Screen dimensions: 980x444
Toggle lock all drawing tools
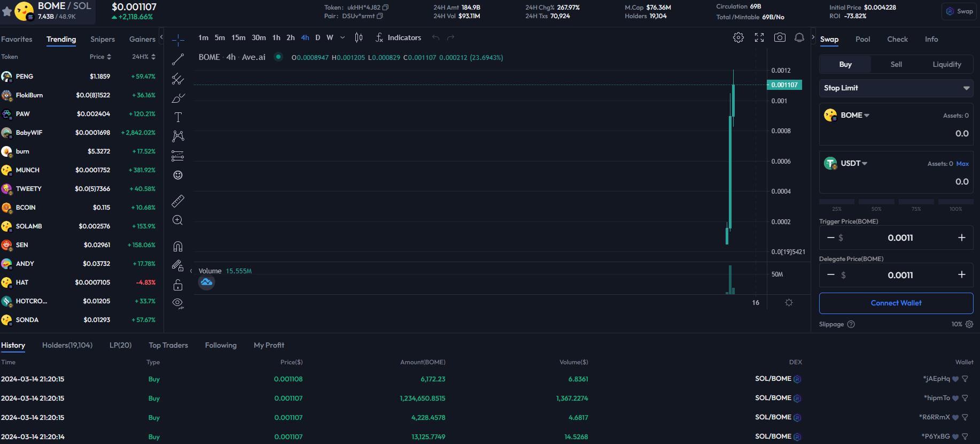(178, 285)
